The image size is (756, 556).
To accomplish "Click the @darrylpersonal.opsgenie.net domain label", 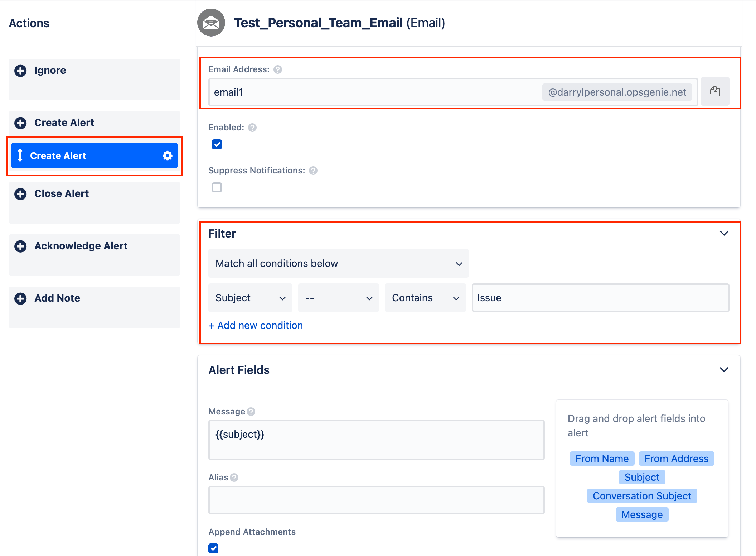I will pos(617,92).
